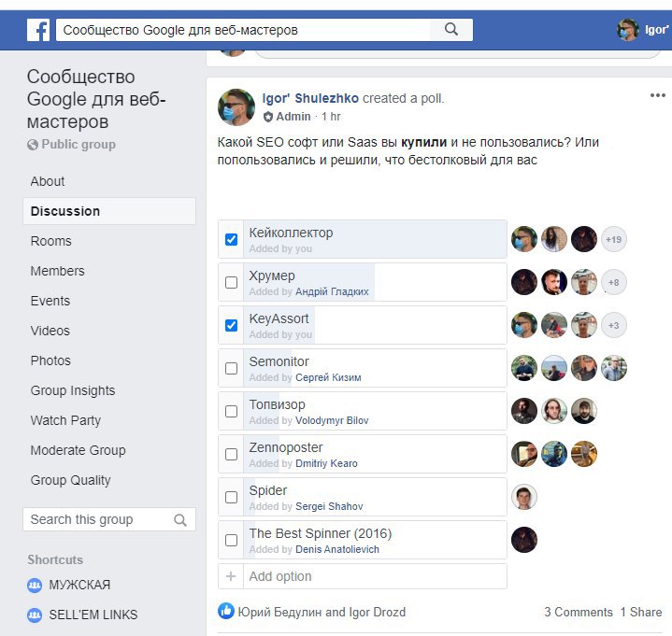Click the like reaction icon under poll
672x636 pixels.
pyautogui.click(x=226, y=611)
